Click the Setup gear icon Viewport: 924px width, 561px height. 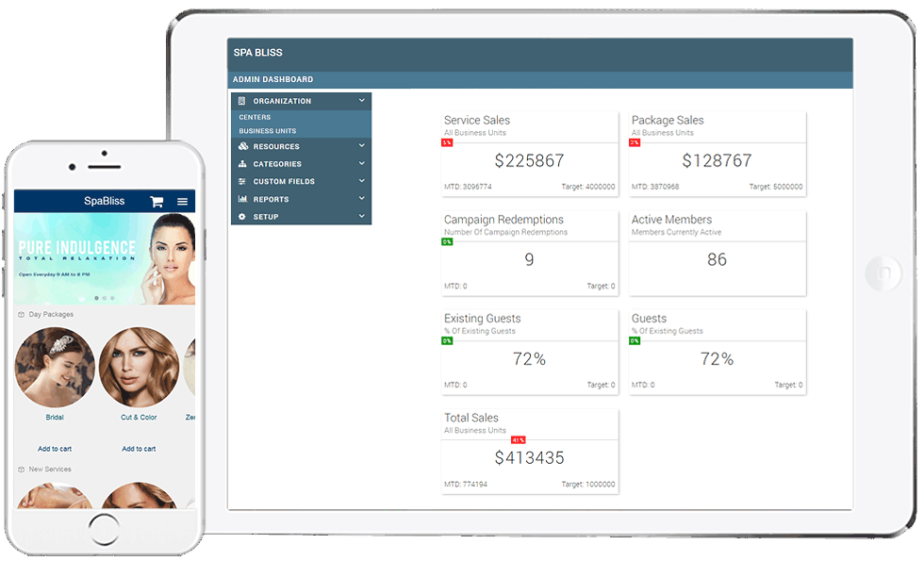tap(242, 217)
